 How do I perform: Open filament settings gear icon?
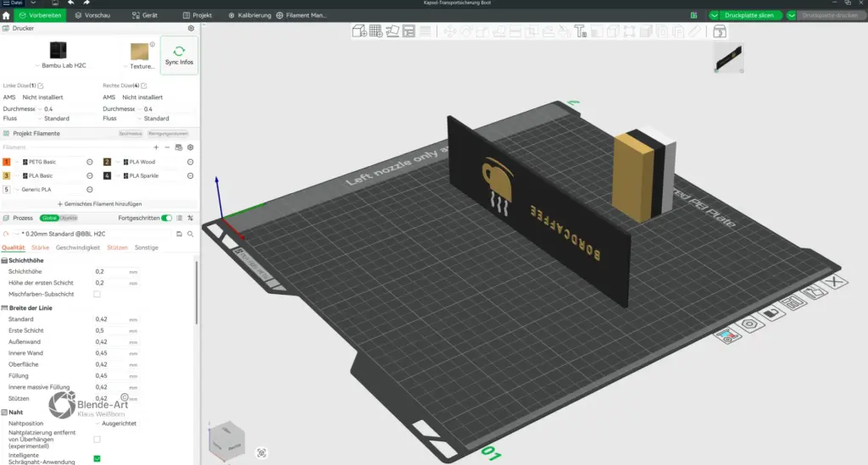point(191,147)
